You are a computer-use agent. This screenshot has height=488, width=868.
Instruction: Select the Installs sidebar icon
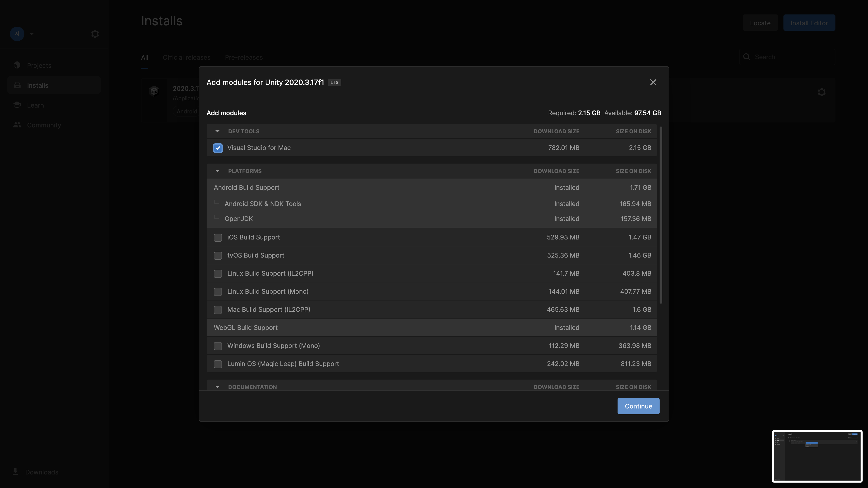[x=17, y=85]
